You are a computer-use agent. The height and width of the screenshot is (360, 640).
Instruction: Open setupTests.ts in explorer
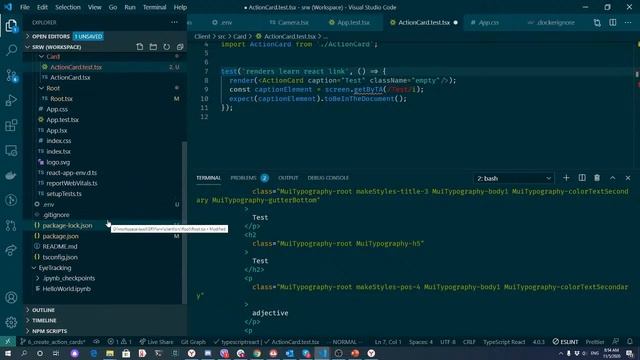pos(64,193)
